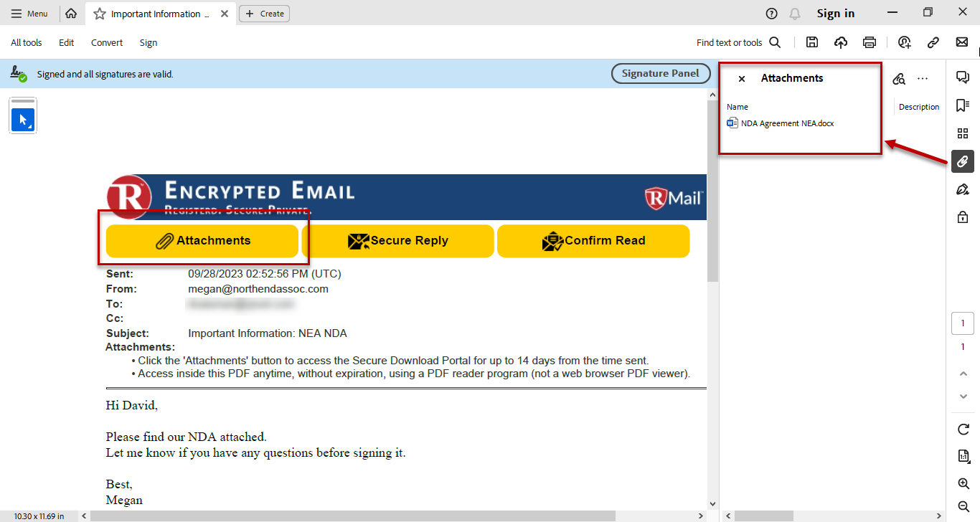
Task: Open the hamburger Menu
Action: pos(29,14)
